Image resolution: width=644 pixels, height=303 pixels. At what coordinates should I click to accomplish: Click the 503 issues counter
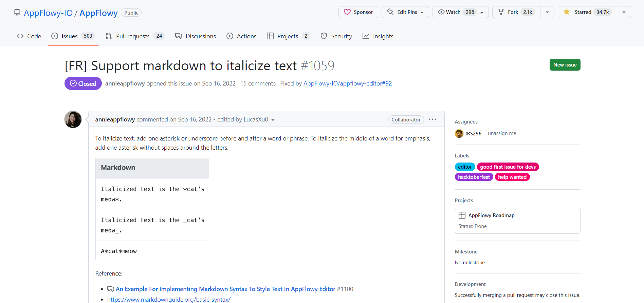[x=88, y=36]
